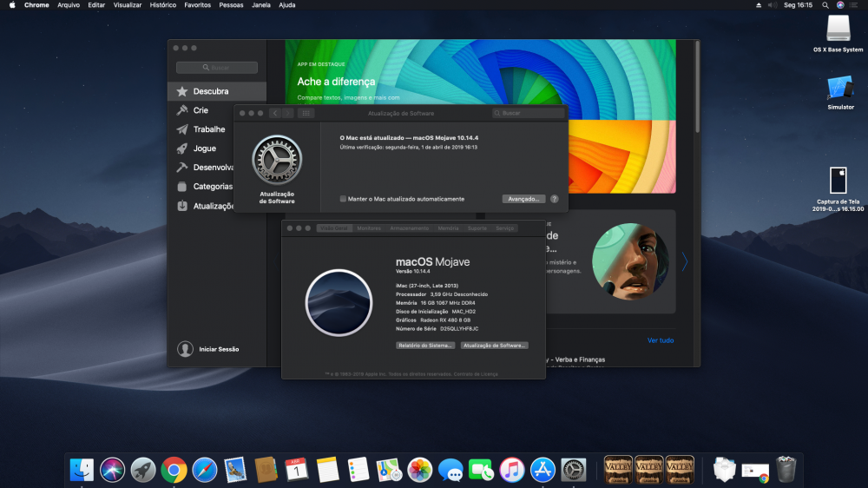The height and width of the screenshot is (488, 868).
Task: Show next featured story with right chevron
Action: [685, 261]
